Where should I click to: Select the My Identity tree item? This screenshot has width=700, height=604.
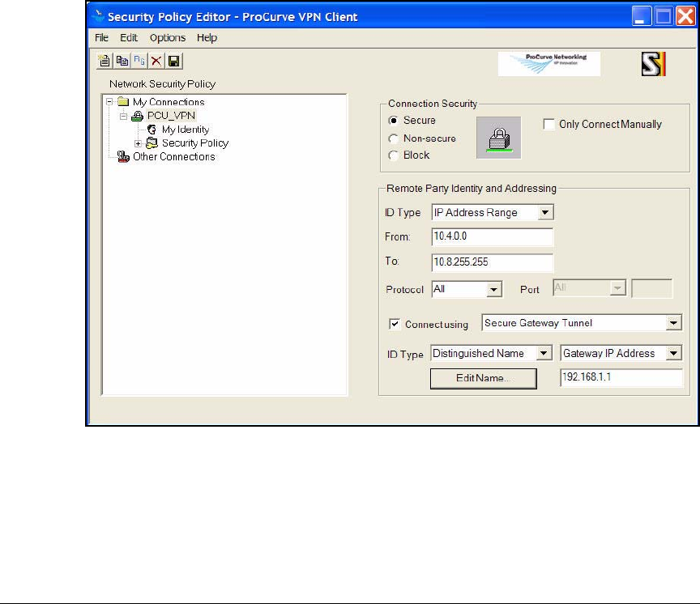(186, 130)
